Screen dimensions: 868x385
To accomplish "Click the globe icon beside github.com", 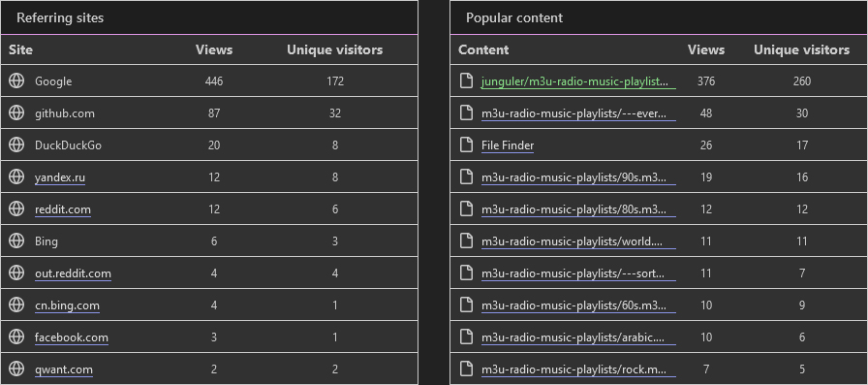I will coord(16,113).
